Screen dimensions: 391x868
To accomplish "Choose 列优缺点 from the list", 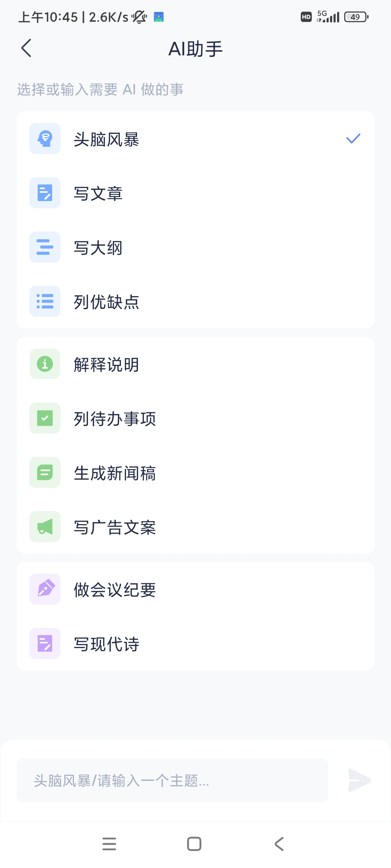I will [x=106, y=302].
